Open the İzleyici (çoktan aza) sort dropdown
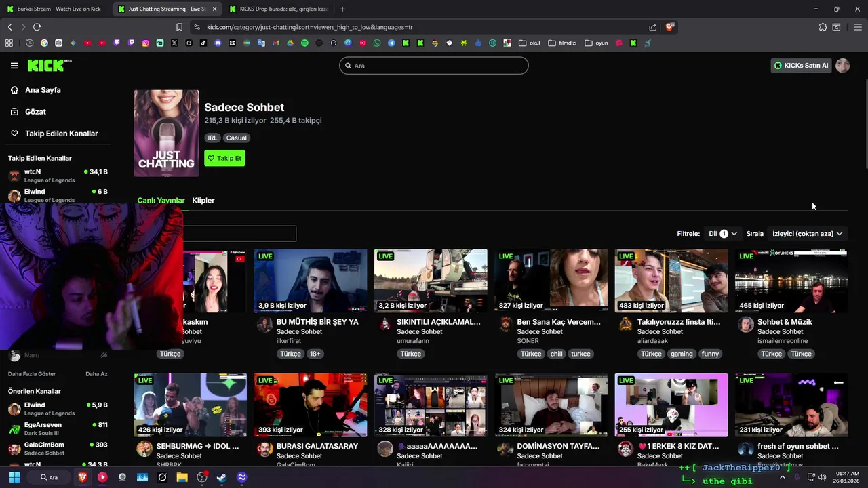 pyautogui.click(x=807, y=233)
